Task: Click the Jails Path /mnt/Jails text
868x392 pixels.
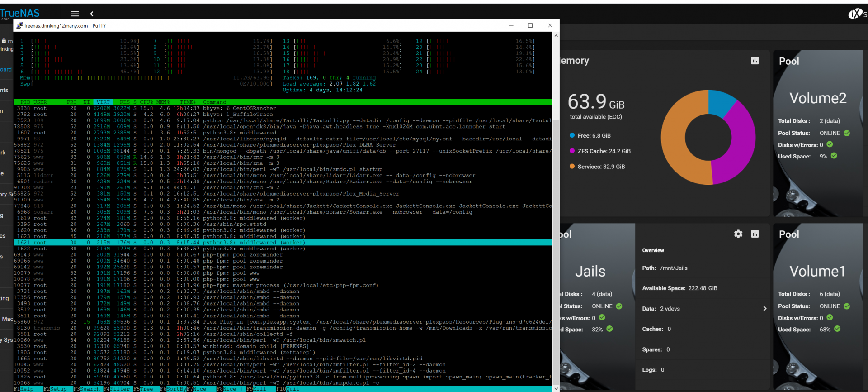Action: click(x=665, y=268)
